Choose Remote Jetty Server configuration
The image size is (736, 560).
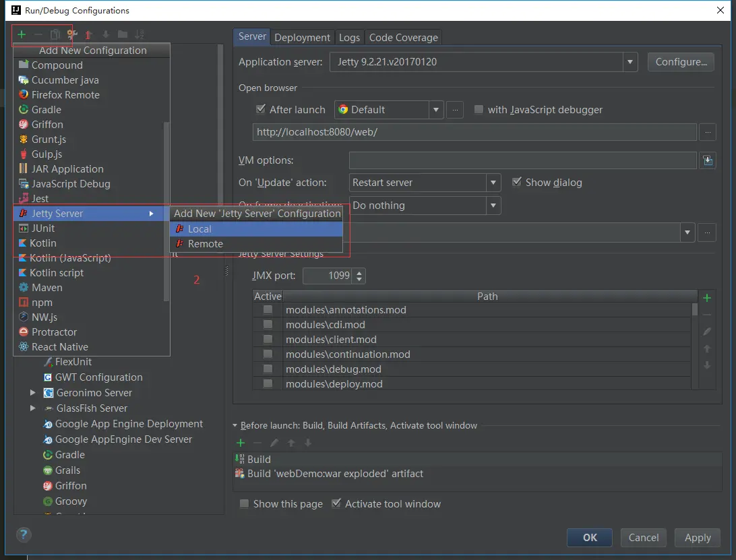click(256, 244)
